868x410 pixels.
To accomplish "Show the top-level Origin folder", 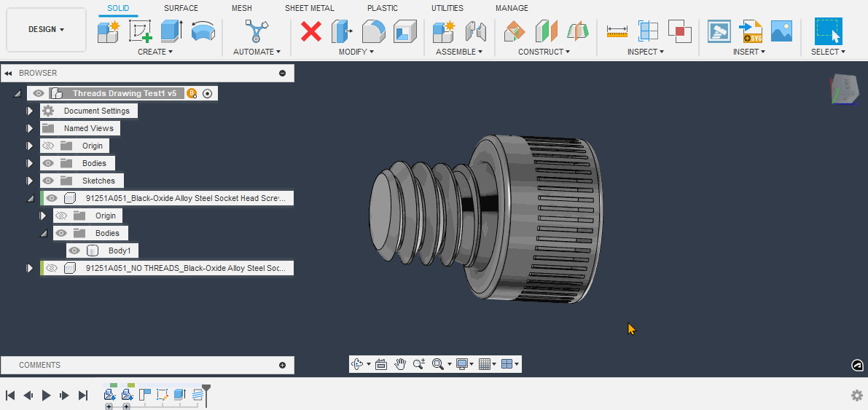I will [48, 146].
